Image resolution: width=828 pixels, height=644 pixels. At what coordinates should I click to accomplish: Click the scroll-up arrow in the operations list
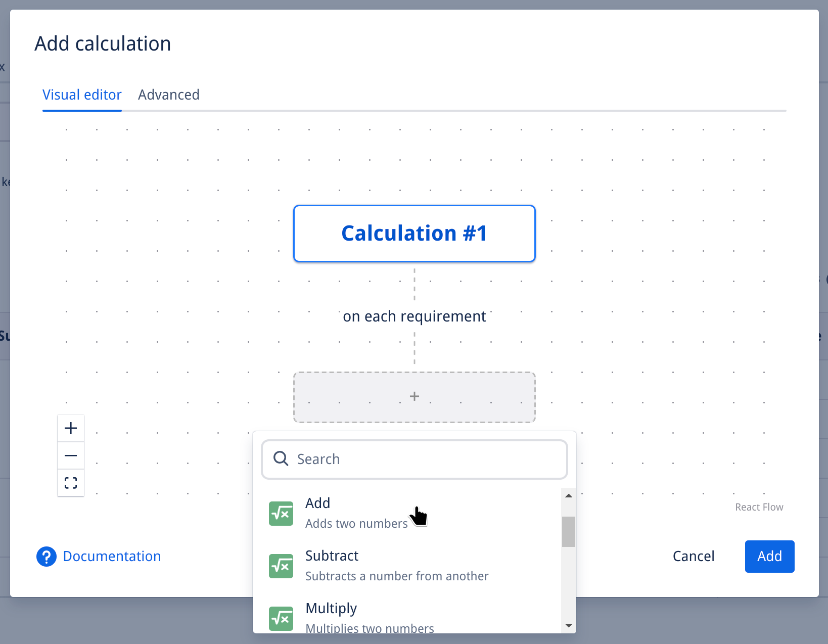click(x=568, y=495)
